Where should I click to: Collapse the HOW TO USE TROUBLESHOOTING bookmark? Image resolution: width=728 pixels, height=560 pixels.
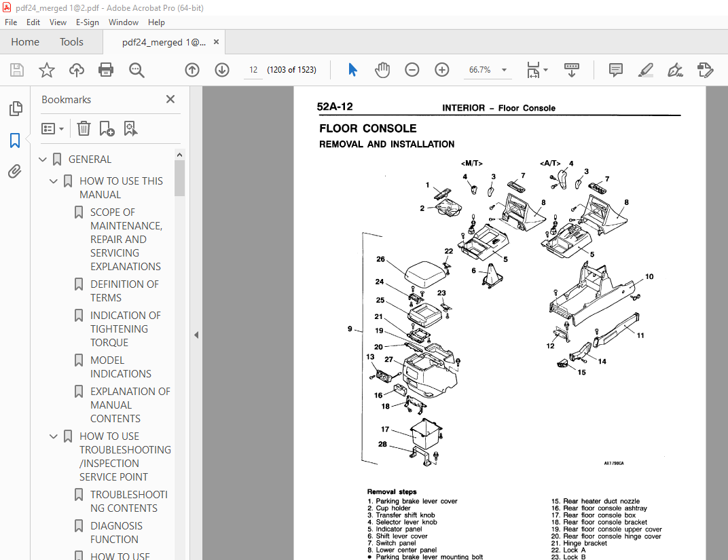pyautogui.click(x=54, y=436)
